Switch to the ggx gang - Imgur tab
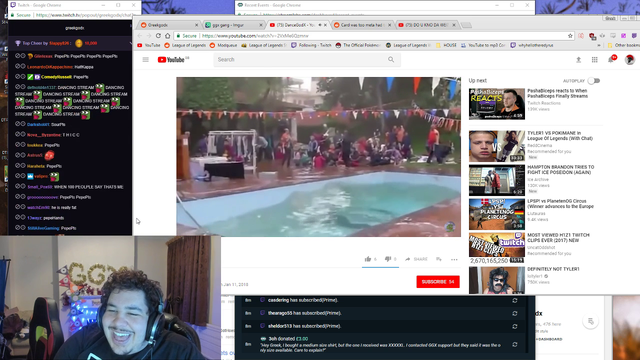This screenshot has height=360, width=640. 233,25
